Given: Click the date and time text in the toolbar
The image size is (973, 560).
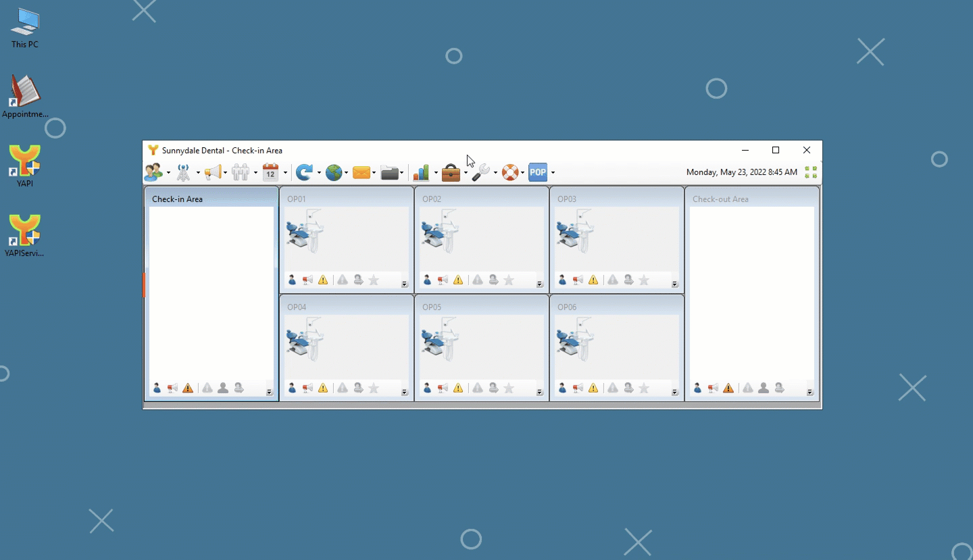Looking at the screenshot, I should click(742, 172).
